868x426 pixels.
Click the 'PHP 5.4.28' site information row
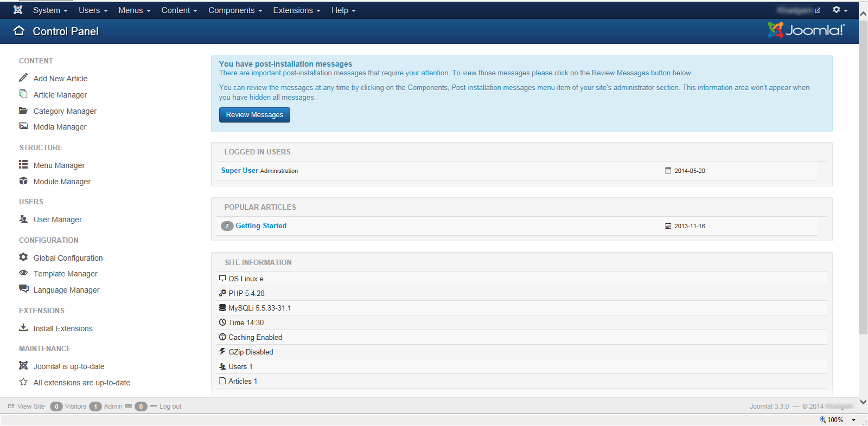pyautogui.click(x=523, y=293)
